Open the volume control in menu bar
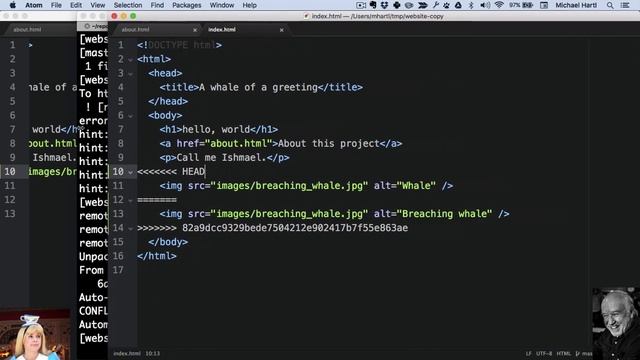The image size is (640, 360). 485,5
